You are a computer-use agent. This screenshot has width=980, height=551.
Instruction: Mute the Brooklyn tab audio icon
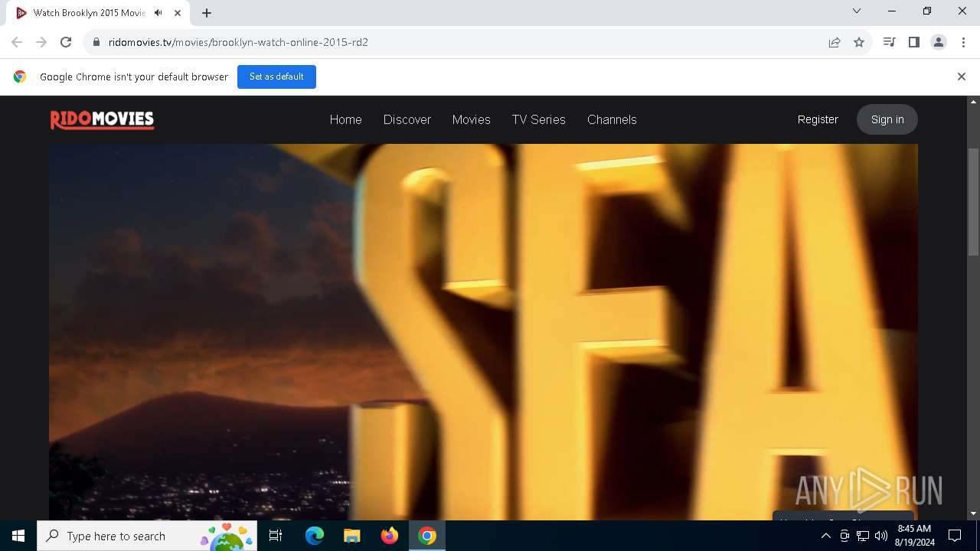point(158,13)
